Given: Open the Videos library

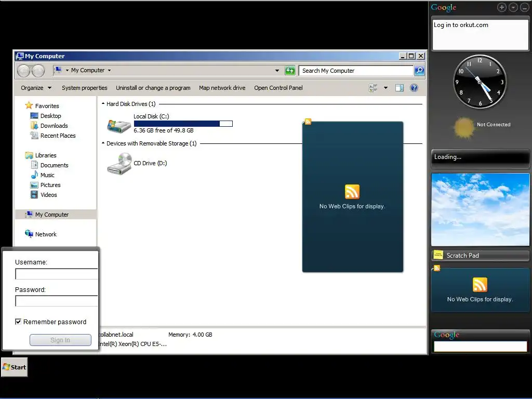Looking at the screenshot, I should click(49, 195).
